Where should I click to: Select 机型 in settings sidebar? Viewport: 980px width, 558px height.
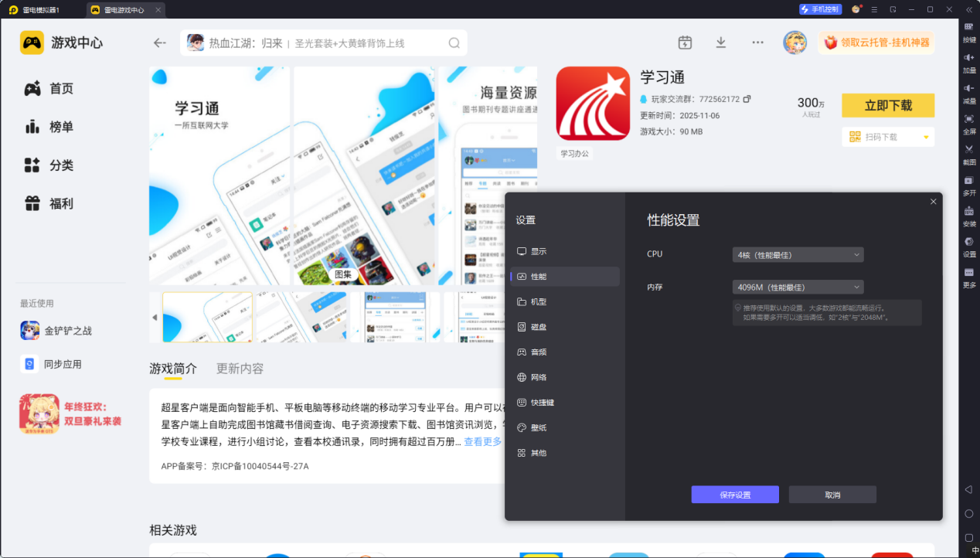click(x=565, y=301)
